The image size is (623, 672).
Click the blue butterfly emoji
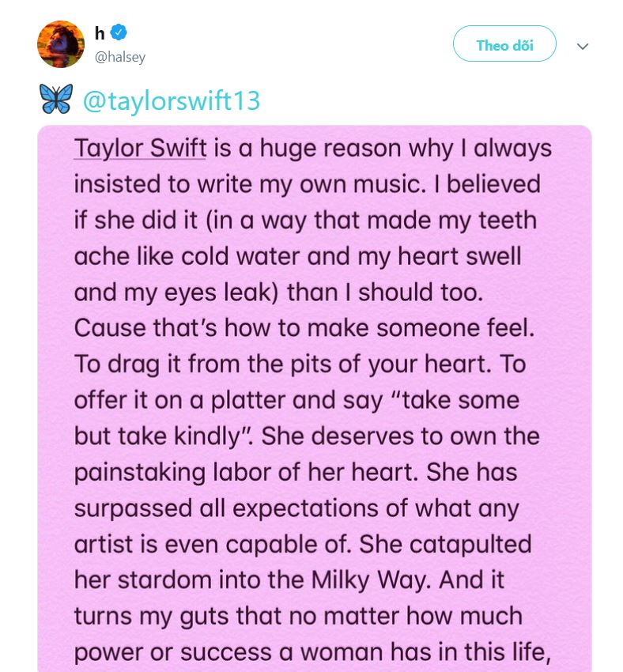tap(55, 100)
